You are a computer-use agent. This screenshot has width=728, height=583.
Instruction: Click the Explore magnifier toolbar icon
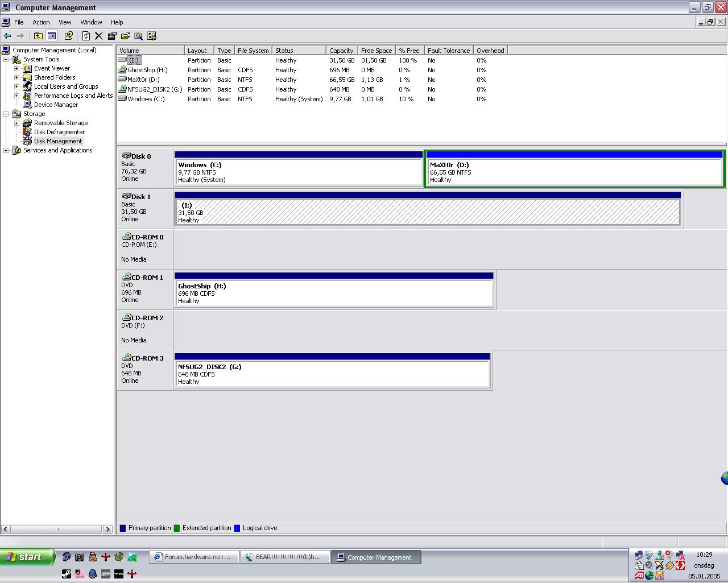(138, 36)
